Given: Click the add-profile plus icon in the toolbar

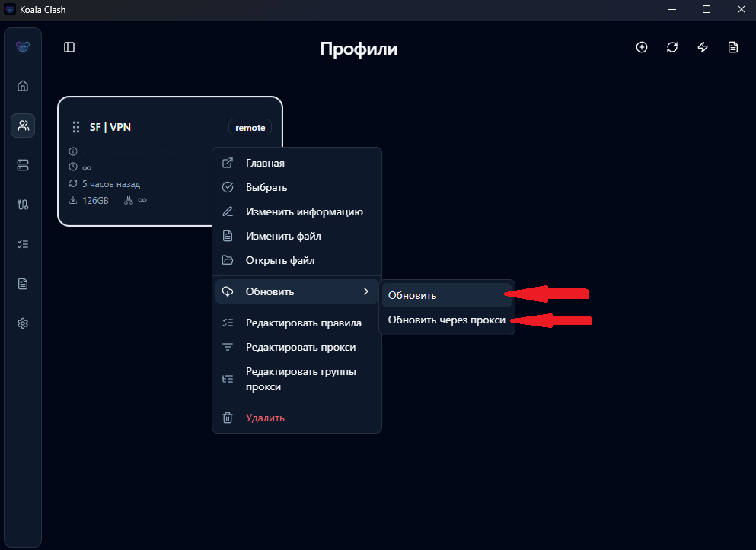Looking at the screenshot, I should (x=642, y=47).
